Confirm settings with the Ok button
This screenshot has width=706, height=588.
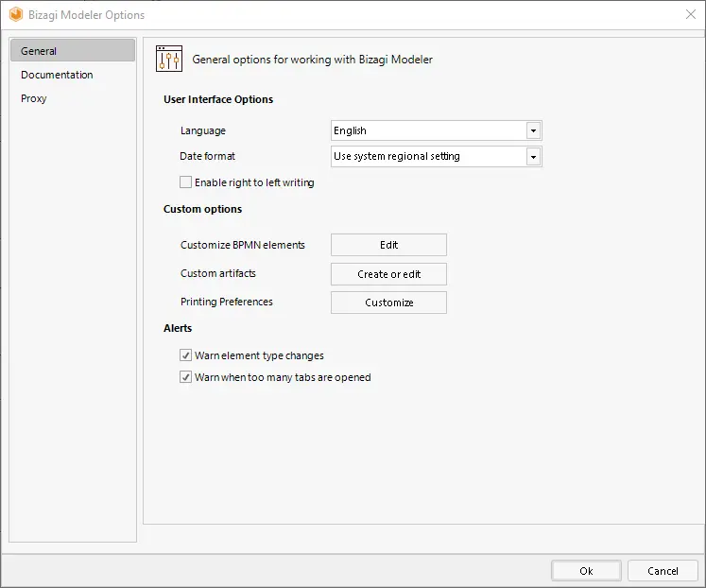(586, 571)
